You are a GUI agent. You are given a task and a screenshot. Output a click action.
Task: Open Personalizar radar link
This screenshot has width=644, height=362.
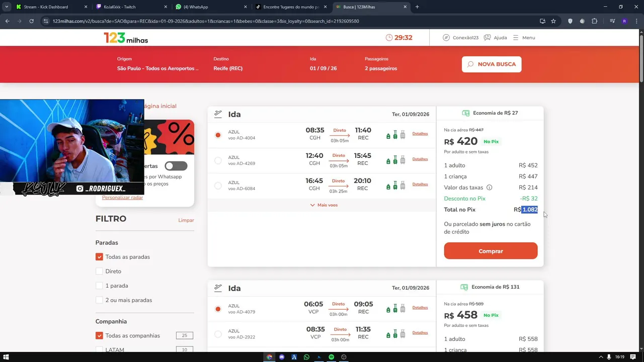[122, 198]
